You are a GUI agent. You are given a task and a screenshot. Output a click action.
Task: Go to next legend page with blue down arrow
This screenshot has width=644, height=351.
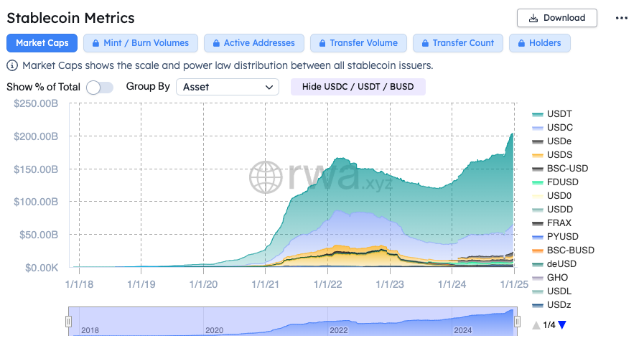click(562, 325)
